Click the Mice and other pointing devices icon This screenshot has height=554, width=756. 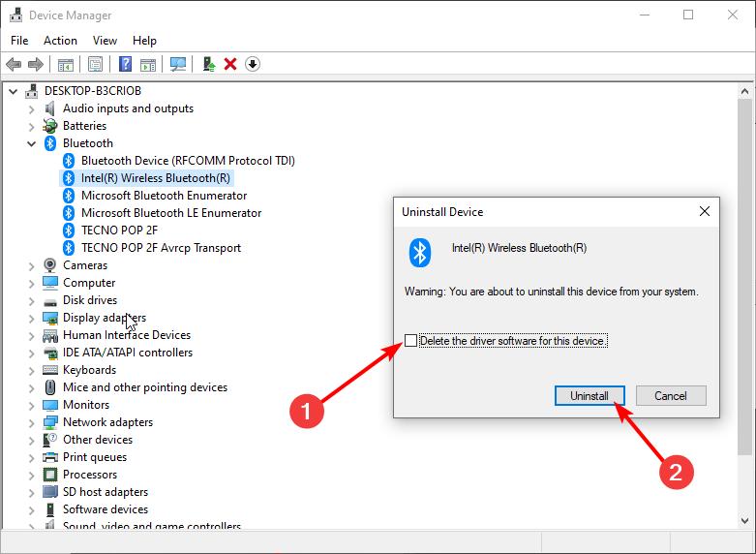point(50,387)
